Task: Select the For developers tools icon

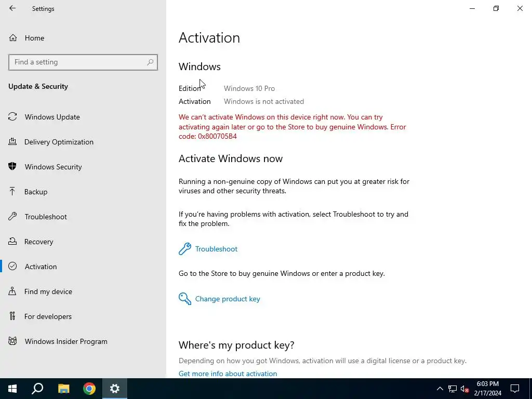Action: coord(12,316)
